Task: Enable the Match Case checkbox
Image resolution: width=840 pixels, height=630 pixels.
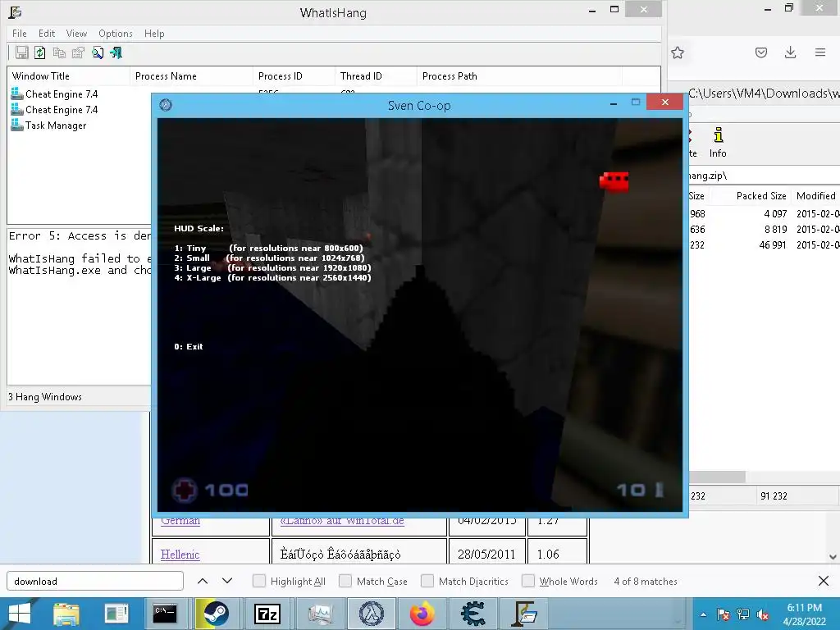Action: (345, 581)
